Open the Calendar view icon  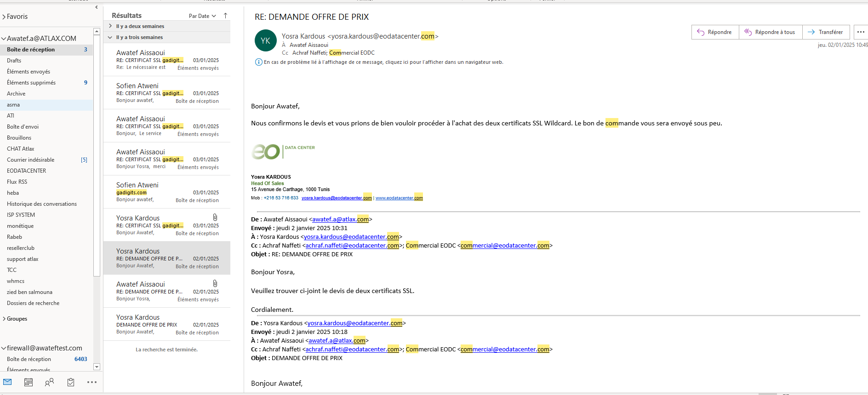(x=29, y=382)
